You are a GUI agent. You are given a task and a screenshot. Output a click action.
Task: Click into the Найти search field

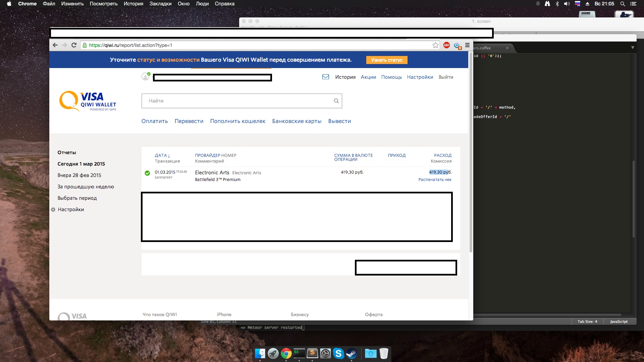[x=235, y=101]
